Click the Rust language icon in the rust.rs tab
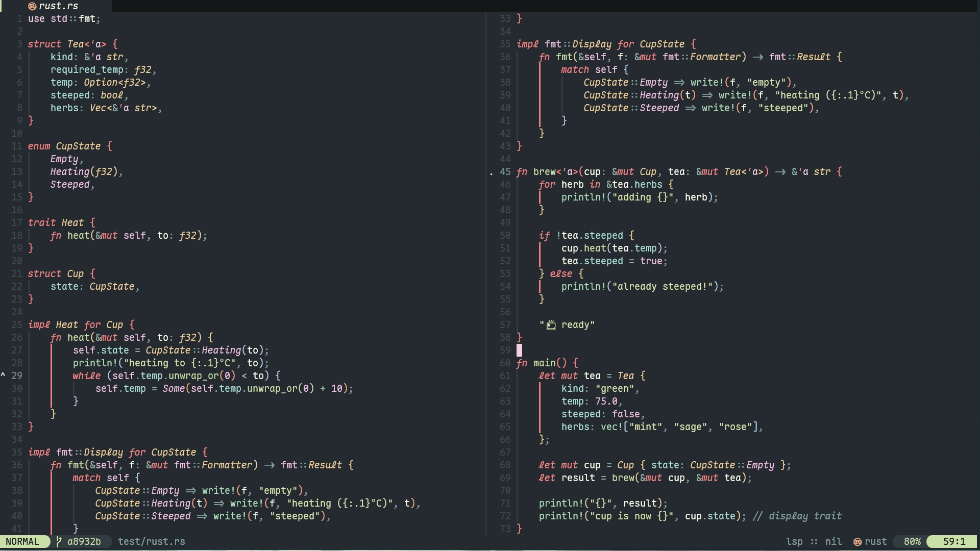The image size is (980, 551). click(x=32, y=6)
